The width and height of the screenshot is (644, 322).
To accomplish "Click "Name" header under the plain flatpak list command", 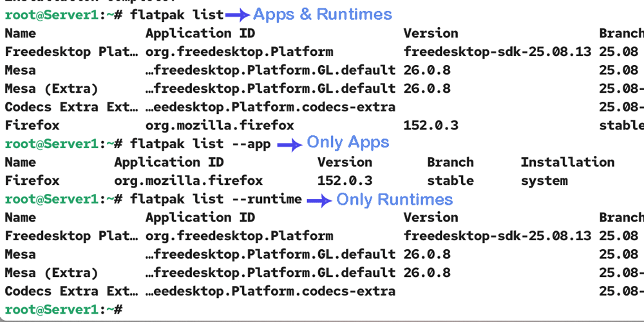I will point(20,33).
